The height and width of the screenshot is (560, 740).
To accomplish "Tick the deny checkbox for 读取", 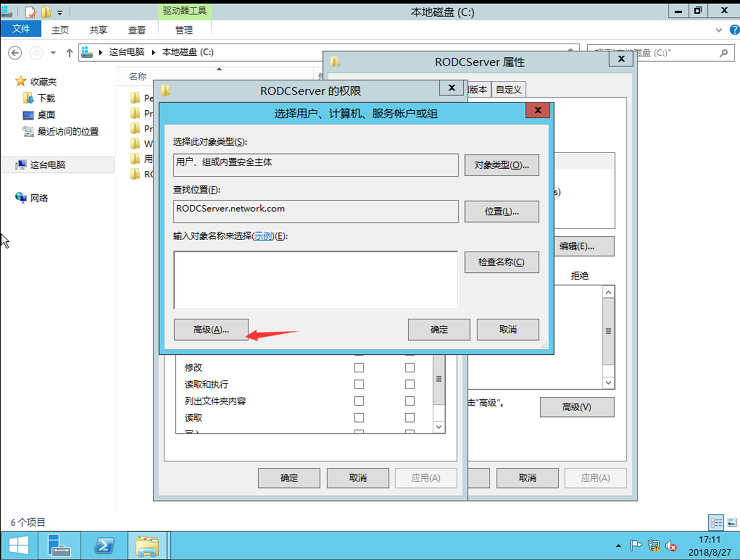I will 410,418.
